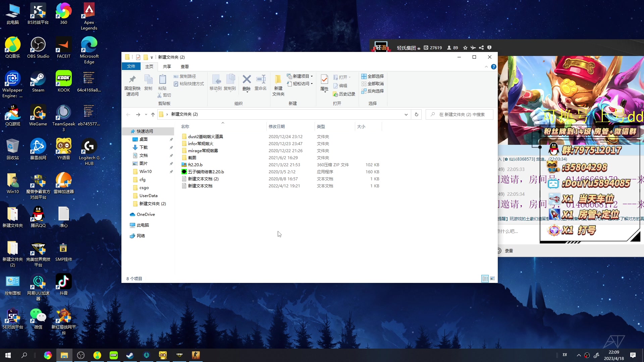Click Select none (全部取消)
This screenshot has height=362, width=644.
pos(373,84)
